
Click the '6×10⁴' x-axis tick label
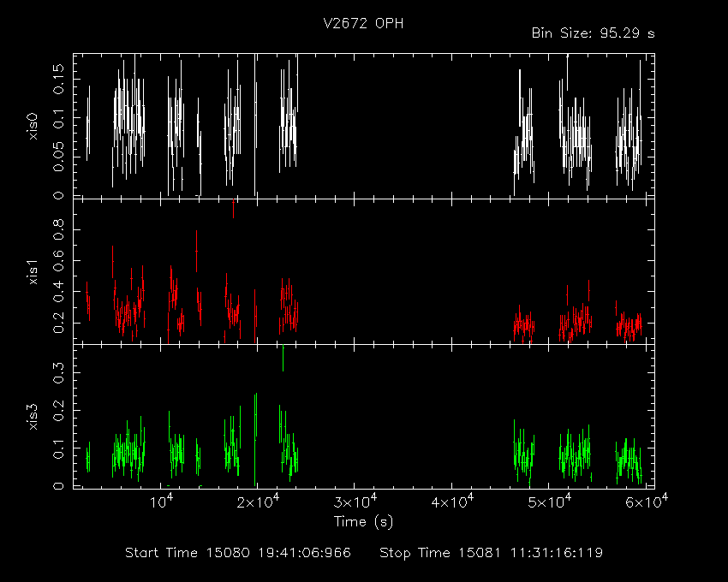coord(647,502)
